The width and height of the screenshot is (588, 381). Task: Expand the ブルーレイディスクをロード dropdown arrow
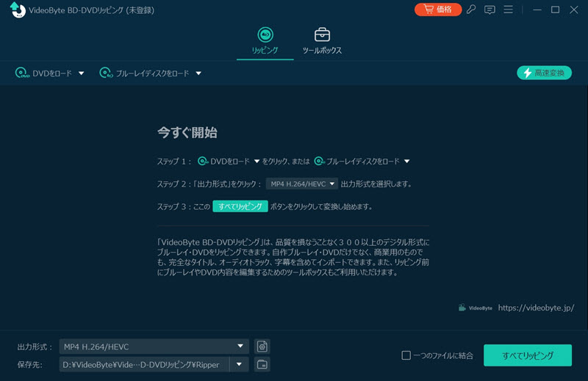[x=198, y=73]
